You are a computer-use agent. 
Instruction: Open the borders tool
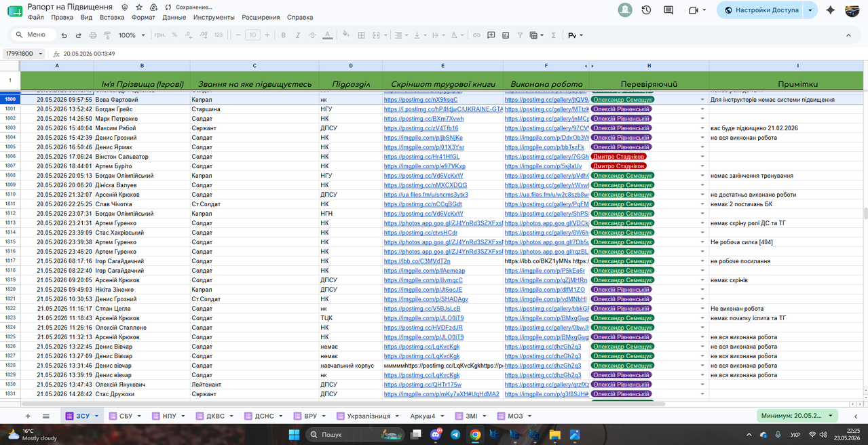[360, 35]
